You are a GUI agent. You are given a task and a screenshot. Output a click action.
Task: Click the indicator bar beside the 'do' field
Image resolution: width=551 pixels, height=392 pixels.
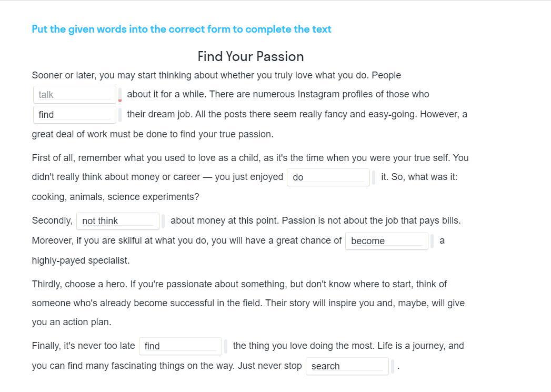coord(374,178)
